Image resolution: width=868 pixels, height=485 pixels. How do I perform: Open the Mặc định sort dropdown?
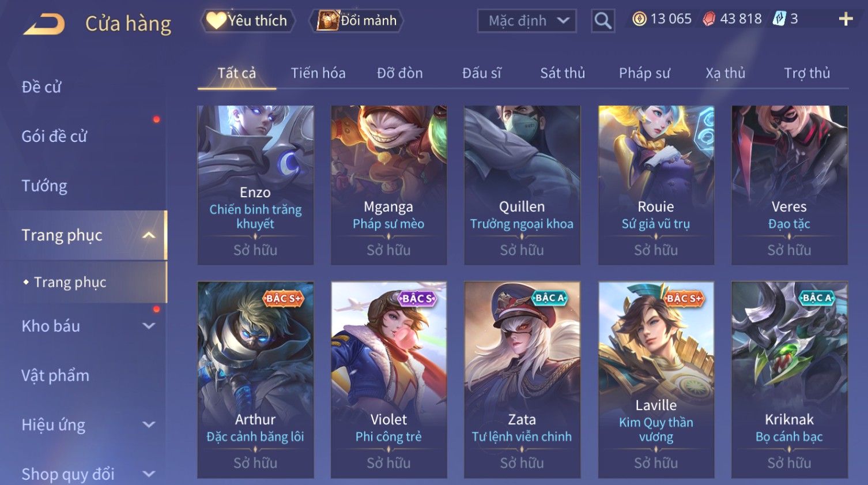(x=527, y=21)
